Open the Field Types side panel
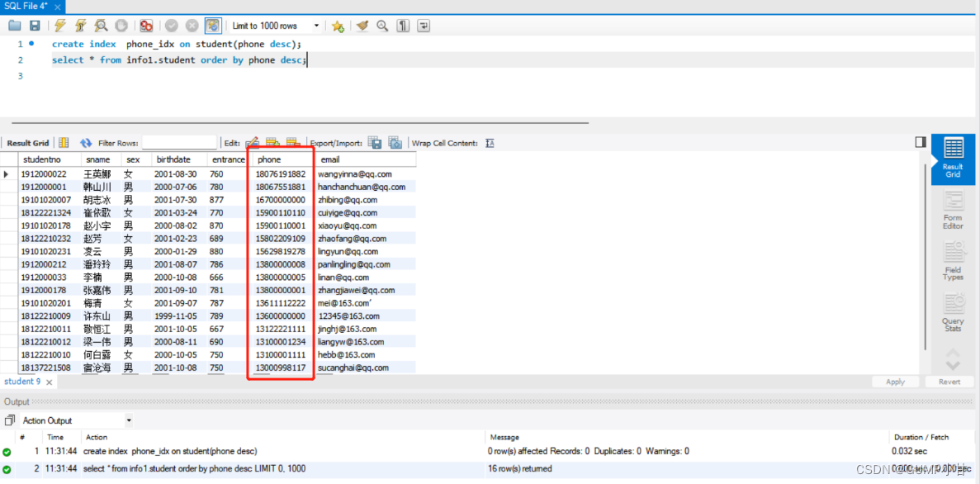980x484 pixels. (953, 261)
